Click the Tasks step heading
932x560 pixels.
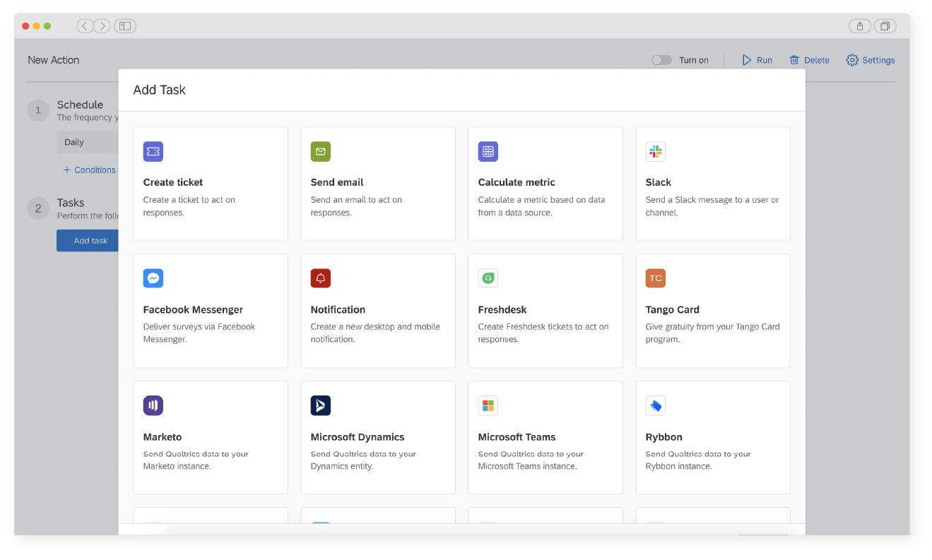[71, 203]
